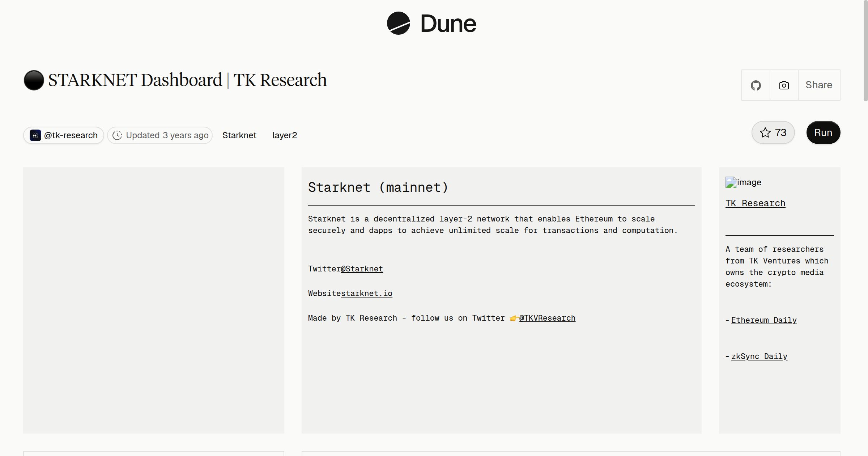Viewport: 868px width, 456px height.
Task: Open the Ethereum Daily link
Action: point(764,320)
